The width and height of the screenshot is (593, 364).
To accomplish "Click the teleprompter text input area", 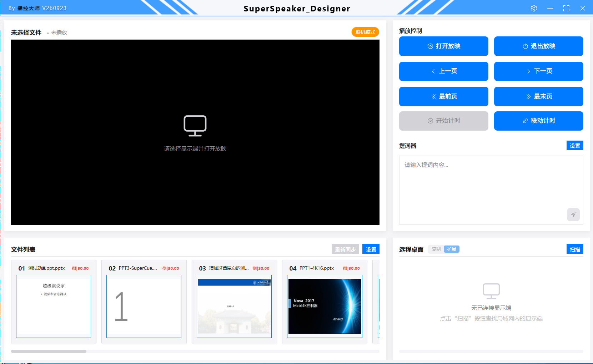I will click(x=491, y=190).
